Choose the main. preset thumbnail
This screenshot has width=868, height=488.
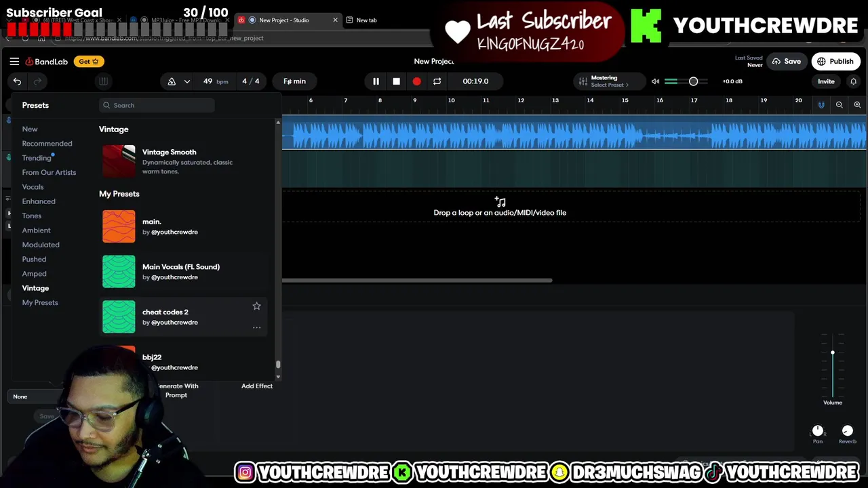pyautogui.click(x=119, y=226)
